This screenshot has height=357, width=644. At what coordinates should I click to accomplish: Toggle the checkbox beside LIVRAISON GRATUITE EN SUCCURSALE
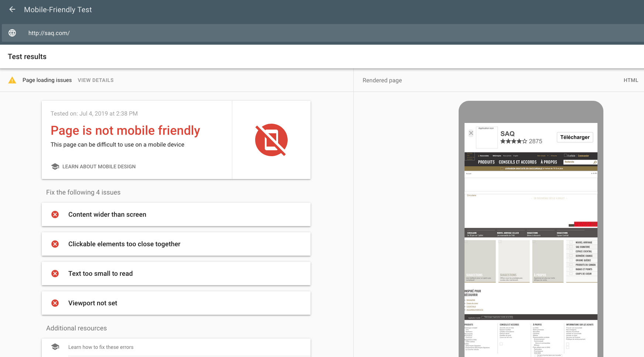tap(502, 169)
